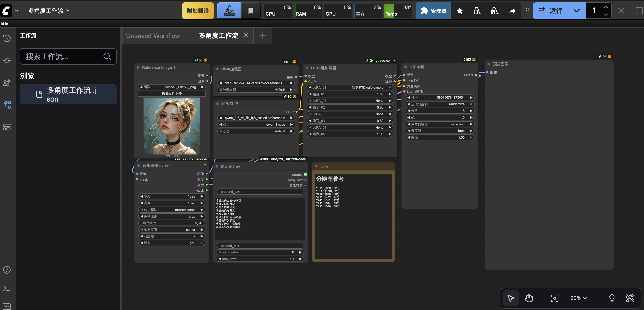Open the queue history sidebar icon
Viewport: 644px width, 310px height.
pos(7,38)
